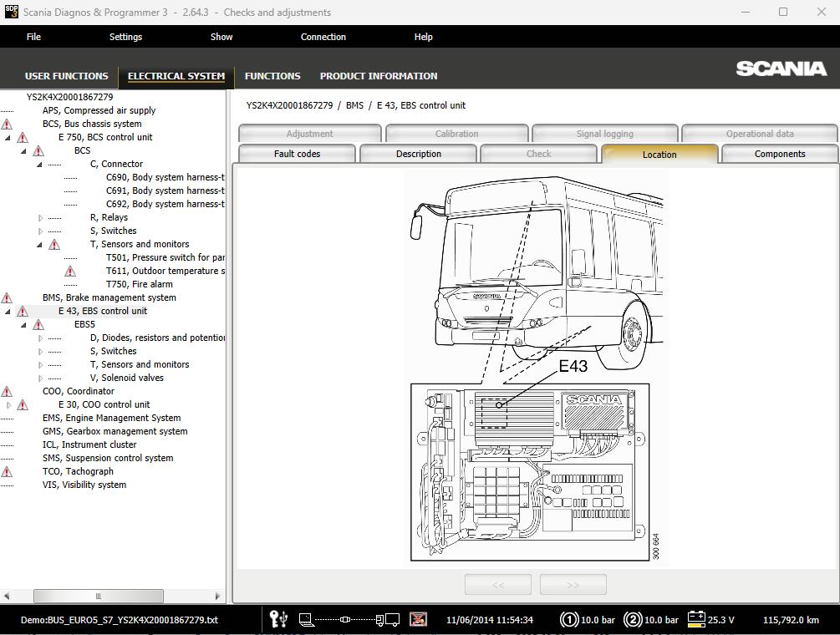Expand S, Switches under BCS
840x635 pixels.
[40, 231]
